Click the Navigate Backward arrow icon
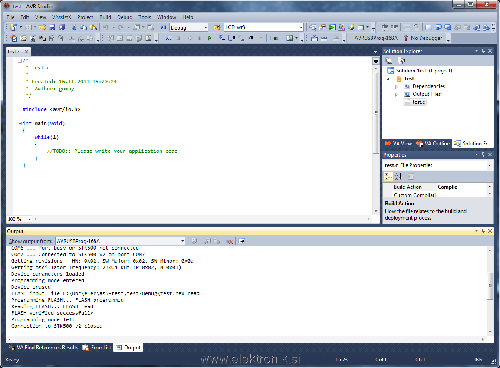The image size is (500, 368). 137,27
